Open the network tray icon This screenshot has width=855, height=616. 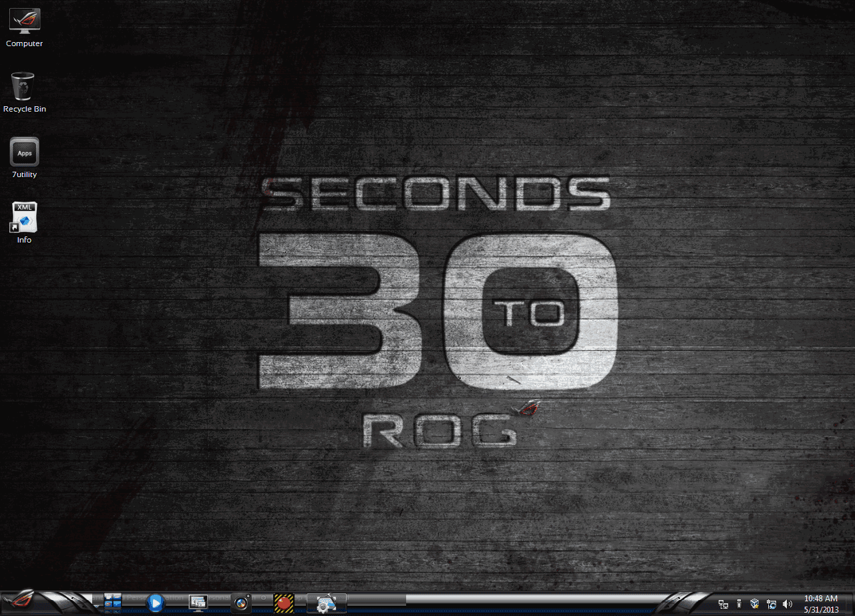723,604
